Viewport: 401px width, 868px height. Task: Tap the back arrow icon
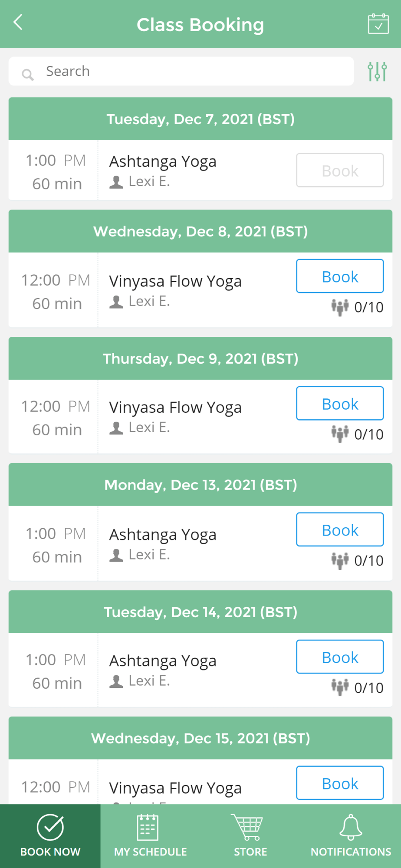coord(18,22)
